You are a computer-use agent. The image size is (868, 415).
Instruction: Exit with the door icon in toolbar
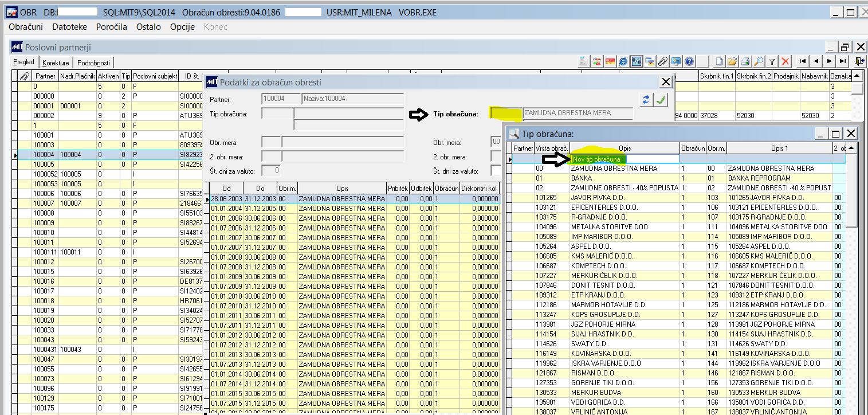(x=859, y=61)
